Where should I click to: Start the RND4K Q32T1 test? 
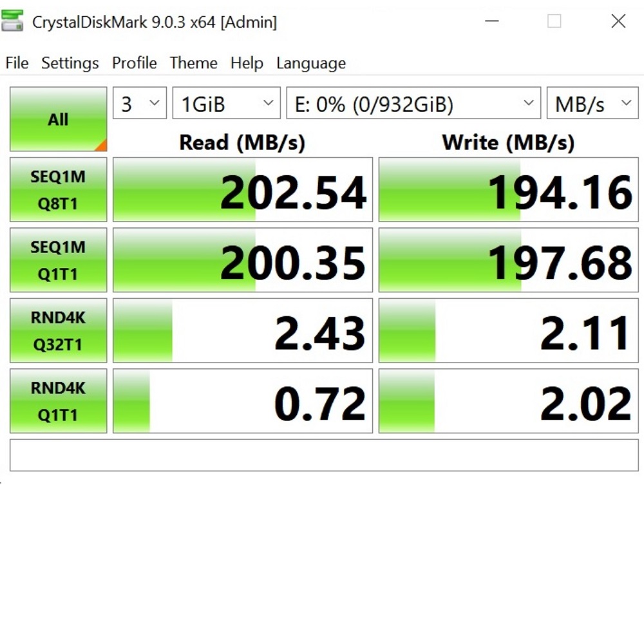(x=59, y=330)
